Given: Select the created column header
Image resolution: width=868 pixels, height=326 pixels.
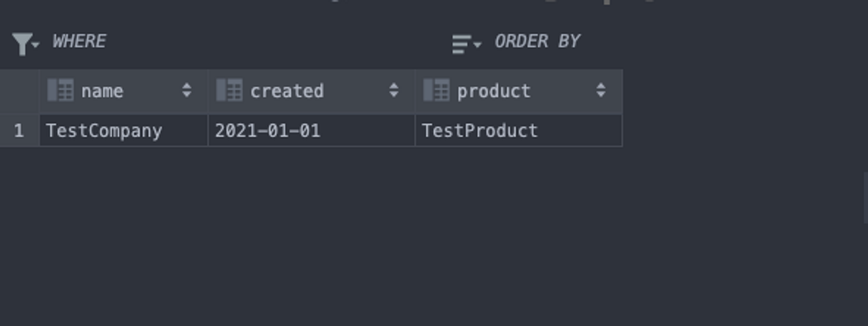Looking at the screenshot, I should pos(287,91).
